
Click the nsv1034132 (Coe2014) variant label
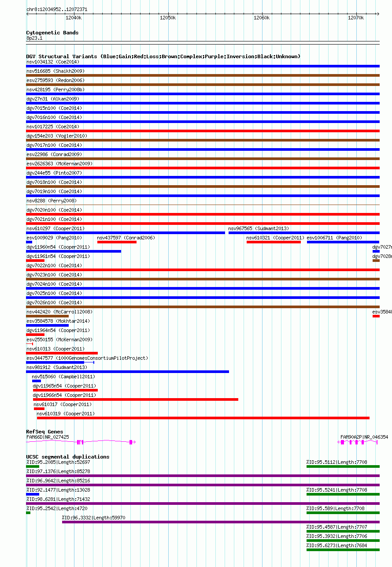[x=53, y=62]
